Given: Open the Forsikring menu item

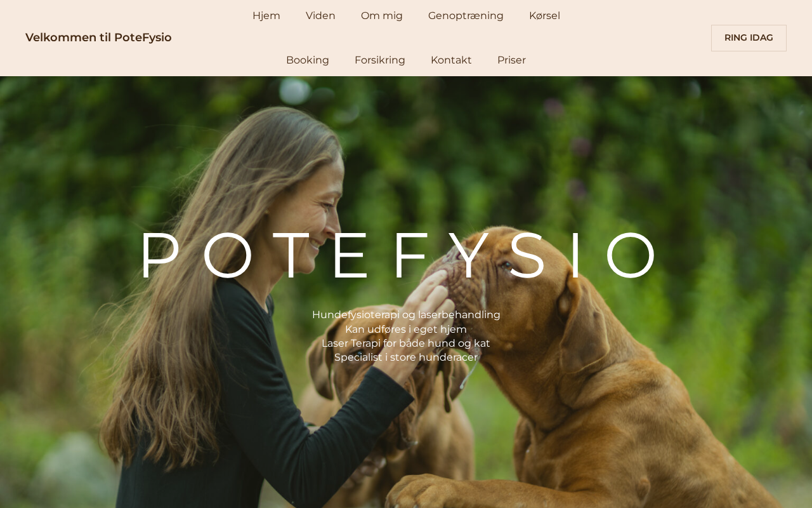Looking at the screenshot, I should 380,60.
